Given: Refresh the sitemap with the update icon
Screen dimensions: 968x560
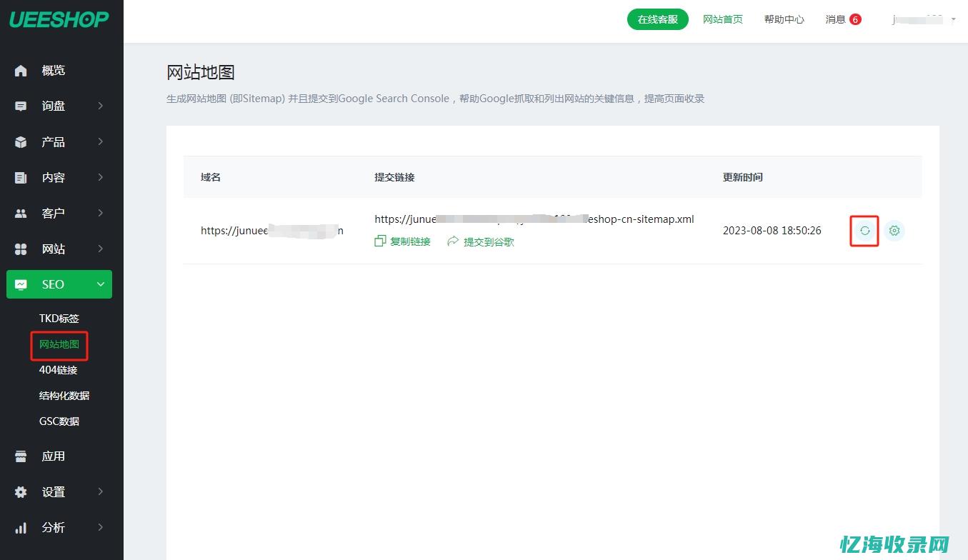Looking at the screenshot, I should click(x=864, y=231).
